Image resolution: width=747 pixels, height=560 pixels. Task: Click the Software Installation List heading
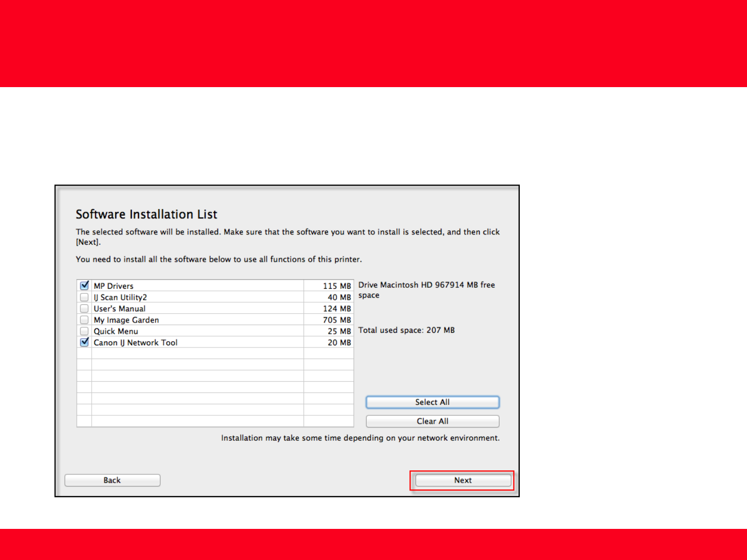click(x=146, y=214)
